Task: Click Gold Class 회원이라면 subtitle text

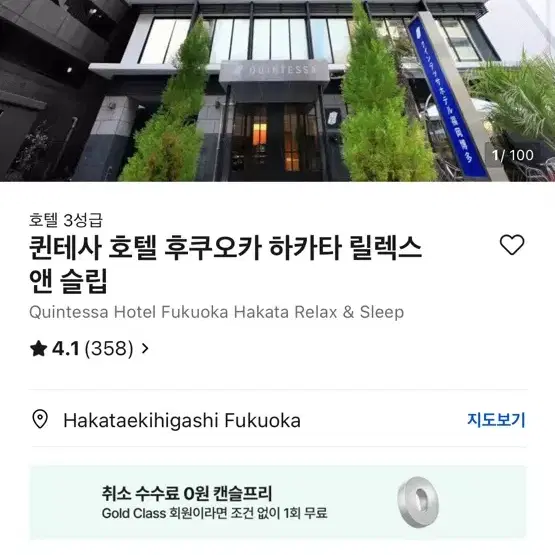Action: click(x=214, y=513)
